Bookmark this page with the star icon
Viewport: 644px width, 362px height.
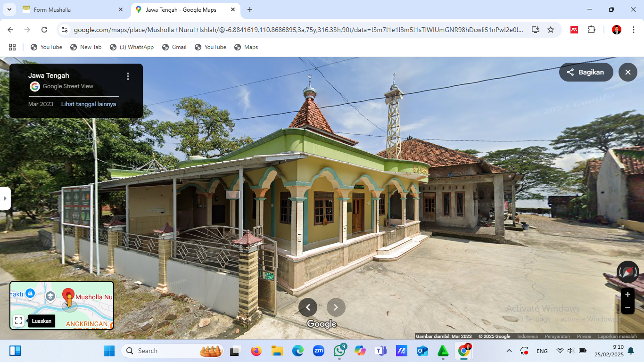coord(551,30)
